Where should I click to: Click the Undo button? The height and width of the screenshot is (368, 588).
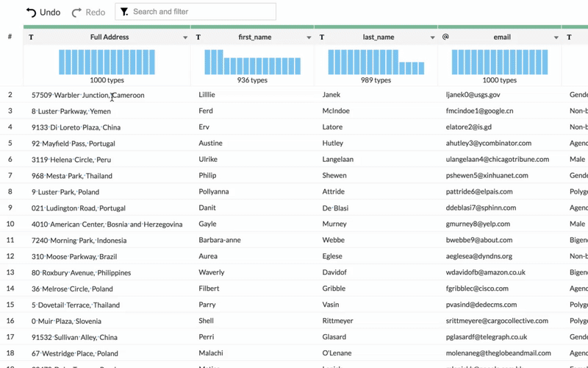click(43, 13)
